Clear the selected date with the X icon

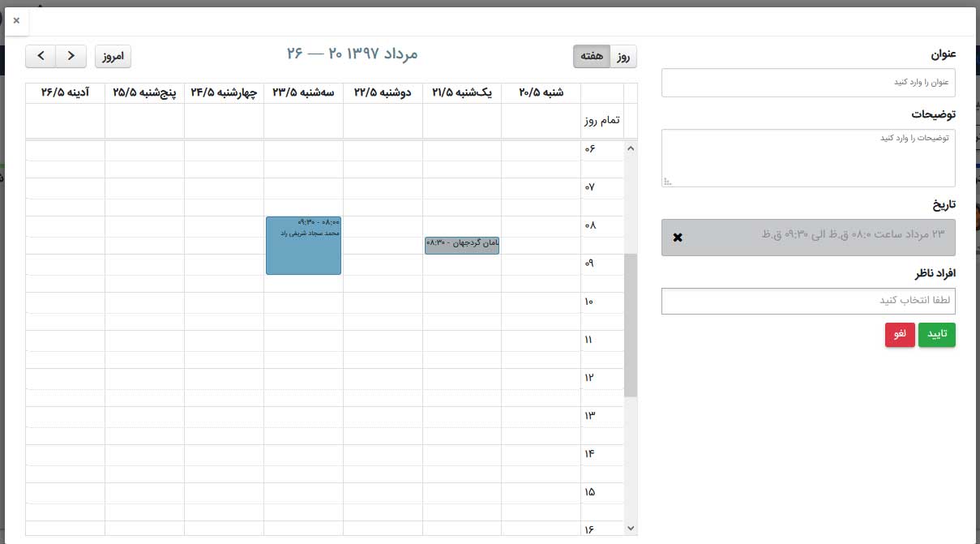pos(678,238)
